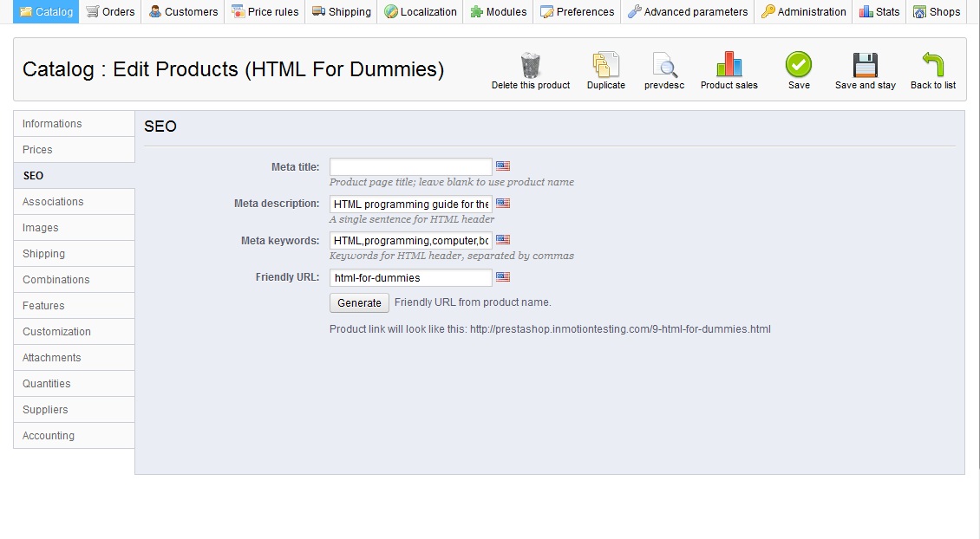
Task: Click the Modules puzzle icon in top menu
Action: (x=476, y=11)
